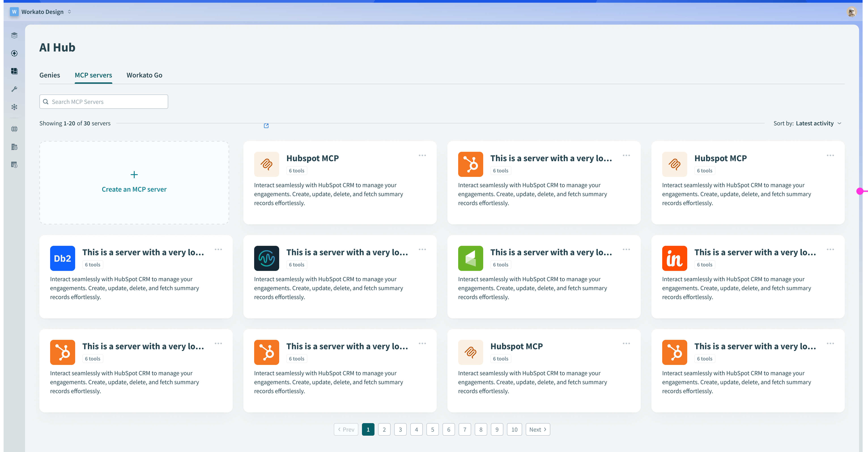The height and width of the screenshot is (452, 868).
Task: Open the server title on the waveform card
Action: (347, 252)
